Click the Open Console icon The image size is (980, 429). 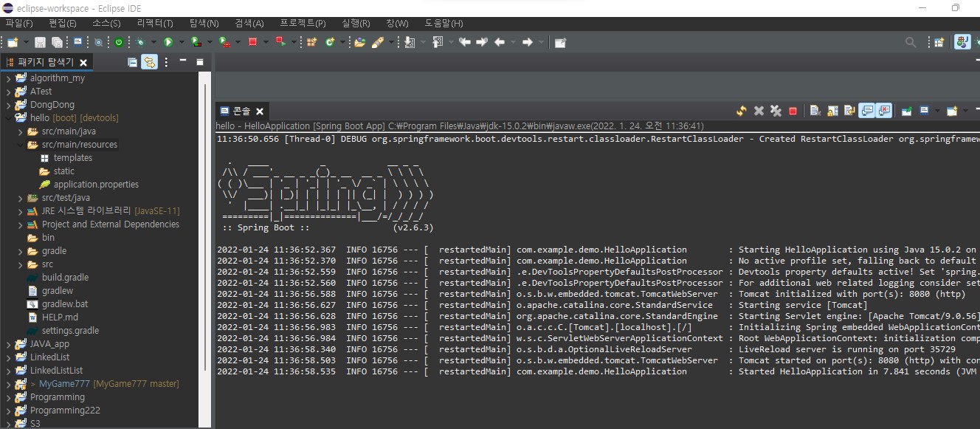pos(952,111)
